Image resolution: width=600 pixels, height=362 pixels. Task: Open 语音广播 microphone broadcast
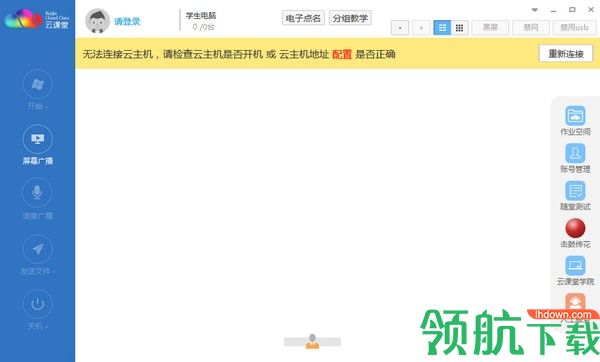[38, 192]
